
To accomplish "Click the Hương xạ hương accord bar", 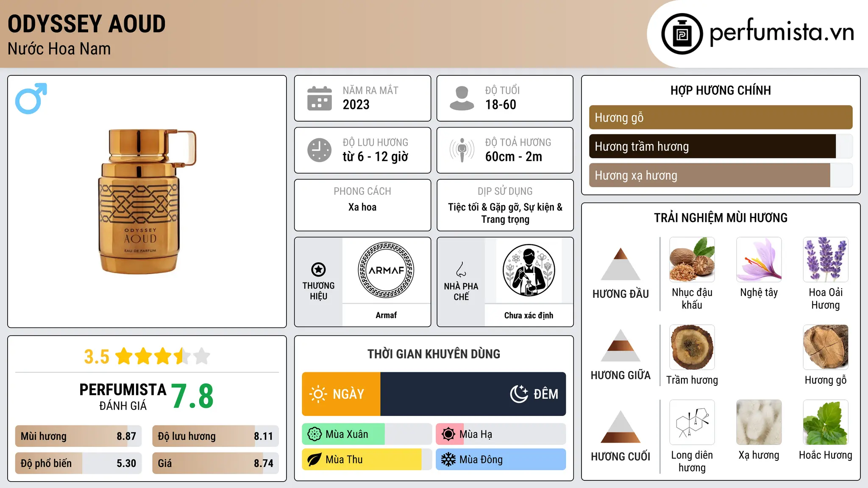I will [721, 175].
